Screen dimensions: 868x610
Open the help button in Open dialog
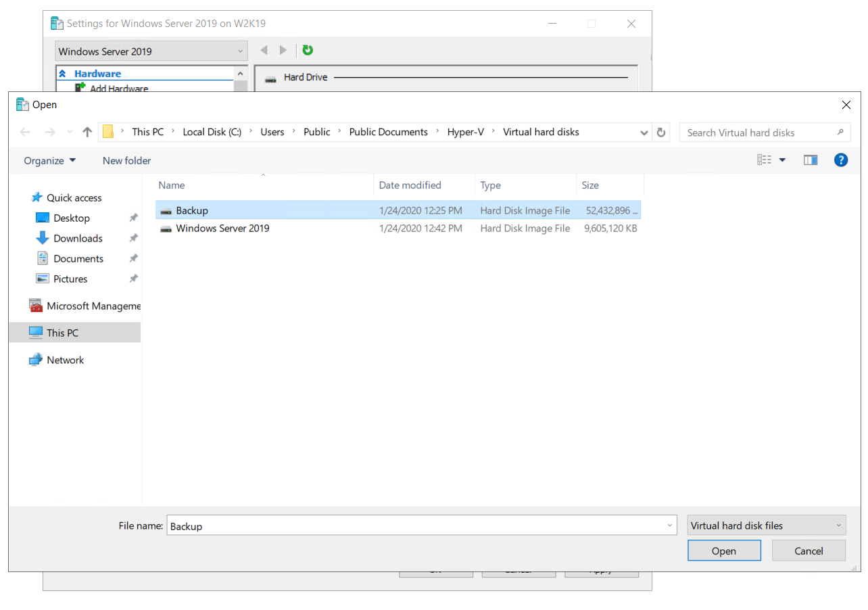pyautogui.click(x=841, y=160)
